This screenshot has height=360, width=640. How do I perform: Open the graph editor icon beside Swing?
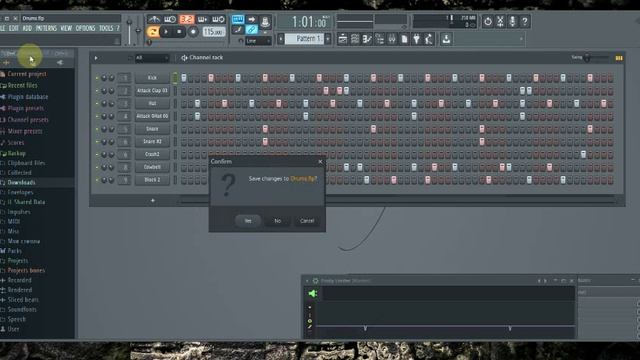pos(619,58)
